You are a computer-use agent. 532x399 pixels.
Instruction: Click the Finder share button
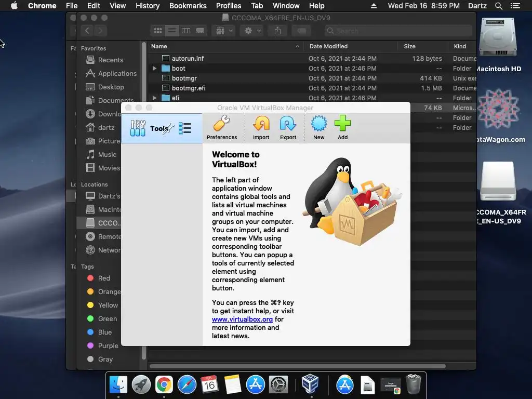pyautogui.click(x=277, y=31)
